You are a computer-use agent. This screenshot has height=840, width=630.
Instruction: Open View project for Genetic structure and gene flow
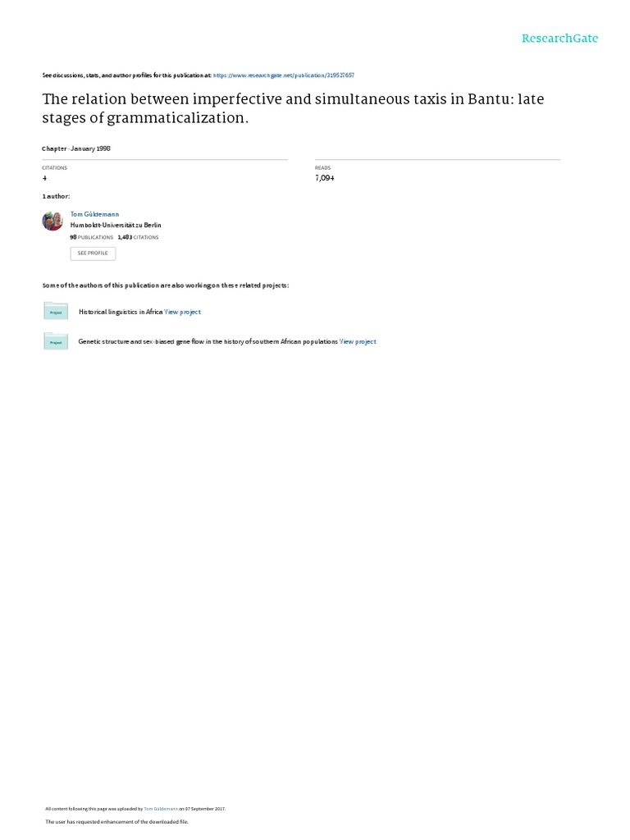click(358, 341)
